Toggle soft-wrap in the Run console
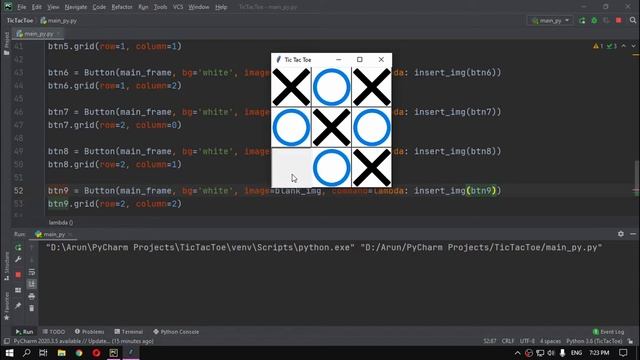The image size is (640, 360). click(x=32, y=272)
